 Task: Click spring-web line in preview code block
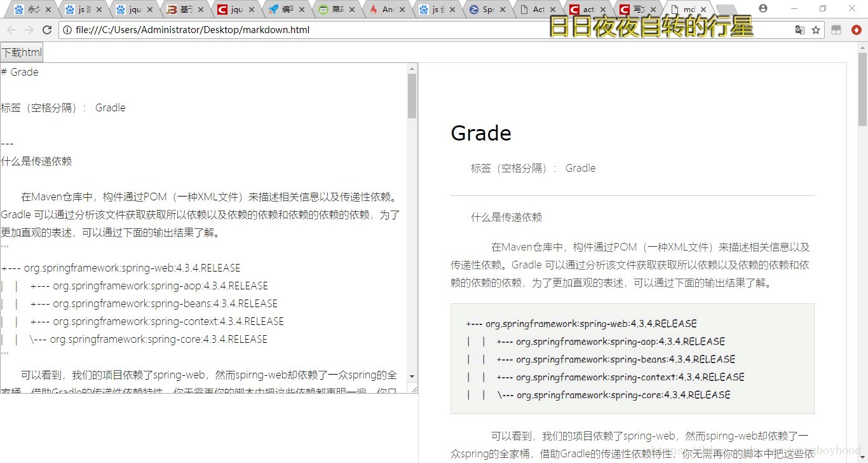[581, 324]
